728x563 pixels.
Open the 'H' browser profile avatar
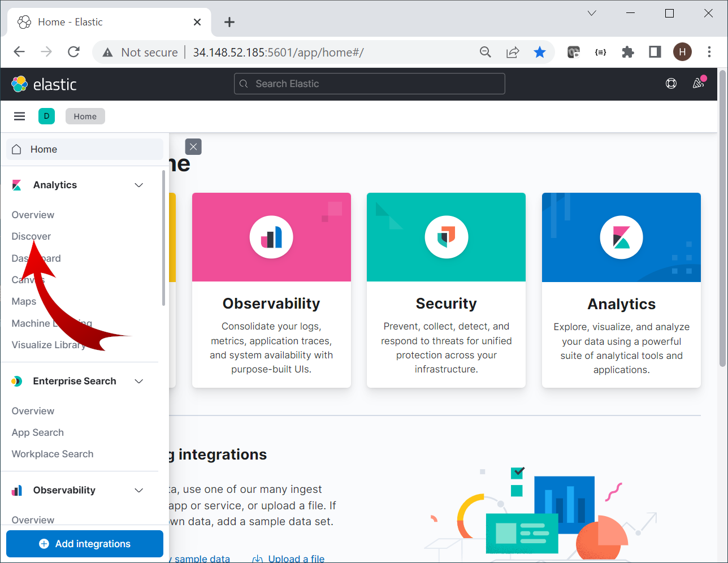tap(682, 51)
